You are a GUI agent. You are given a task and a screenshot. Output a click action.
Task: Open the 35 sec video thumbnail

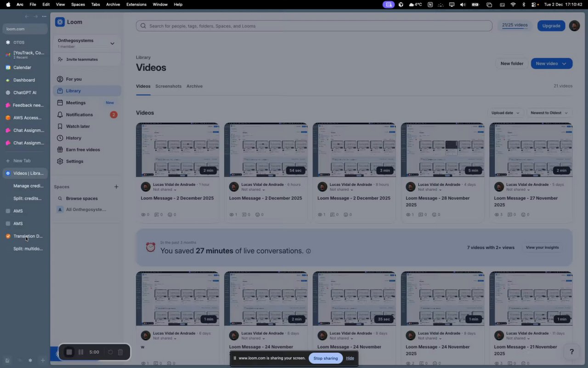354,299
